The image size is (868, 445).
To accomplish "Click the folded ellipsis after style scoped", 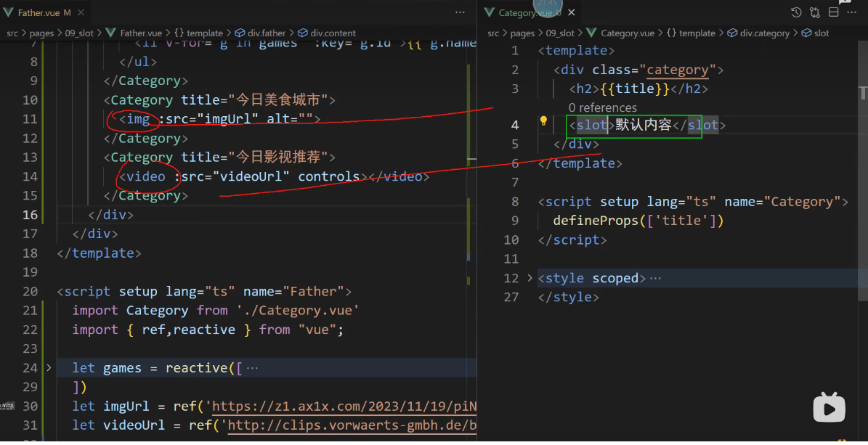I will click(x=655, y=279).
